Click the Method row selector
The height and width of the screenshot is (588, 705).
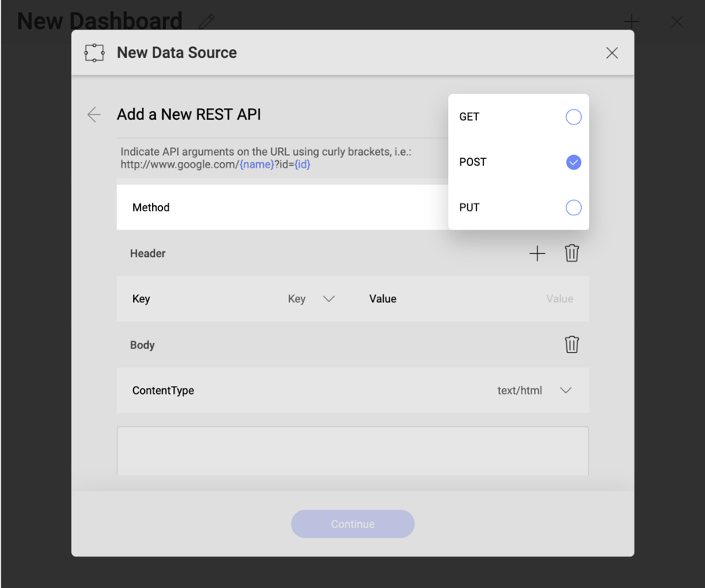click(x=282, y=207)
